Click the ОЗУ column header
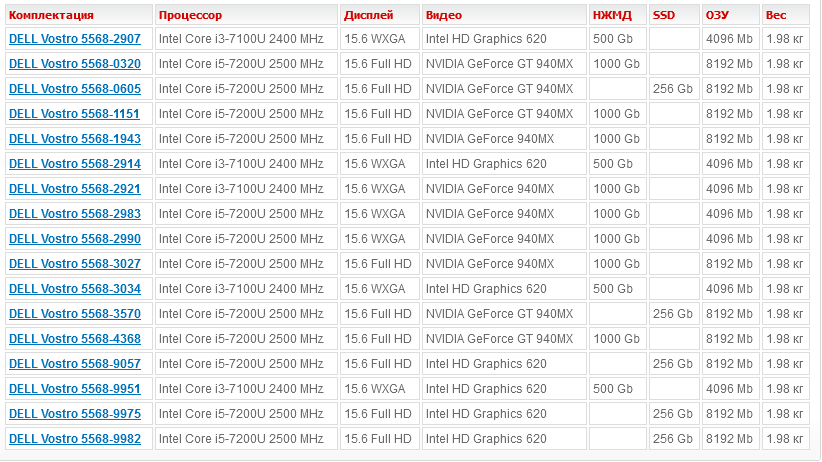The image size is (822, 462). pos(731,15)
